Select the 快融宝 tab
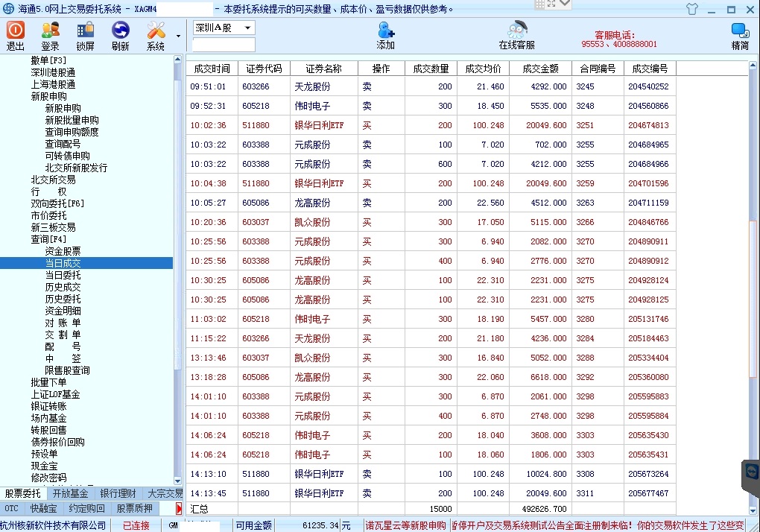This screenshot has width=760, height=532. [x=42, y=508]
